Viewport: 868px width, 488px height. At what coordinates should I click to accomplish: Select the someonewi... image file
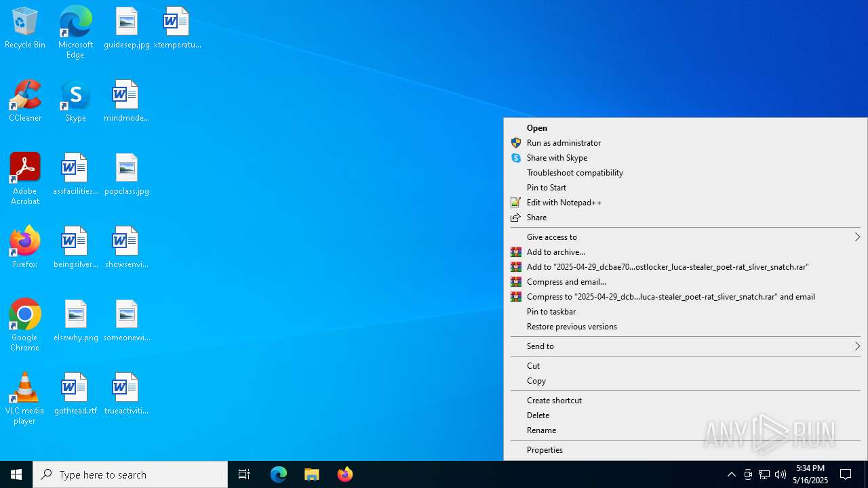pos(127,321)
